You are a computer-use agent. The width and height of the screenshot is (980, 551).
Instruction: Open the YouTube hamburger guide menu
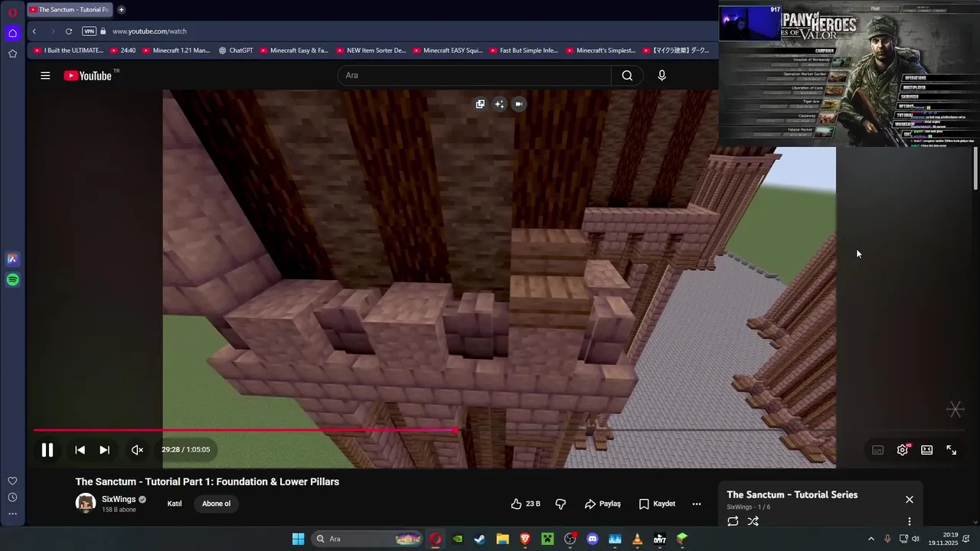pos(45,75)
